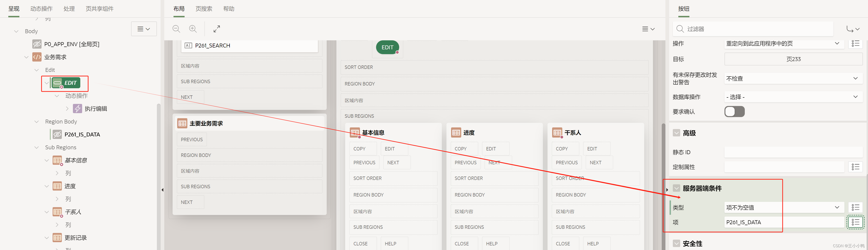Expand the layout pane to full size

(217, 29)
